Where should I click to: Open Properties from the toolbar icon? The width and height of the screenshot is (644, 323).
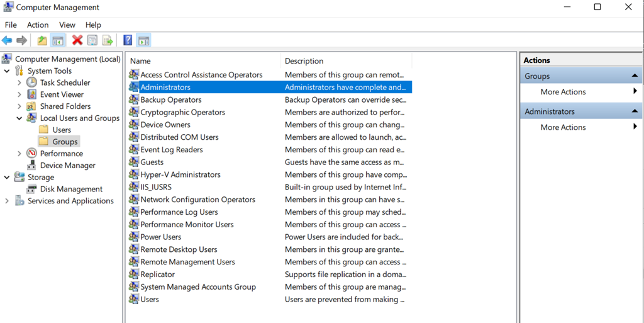pyautogui.click(x=92, y=41)
